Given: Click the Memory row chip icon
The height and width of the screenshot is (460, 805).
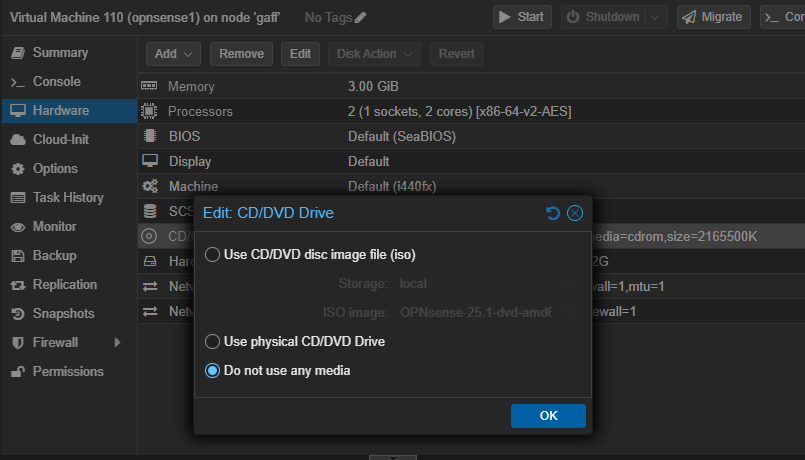Looking at the screenshot, I should coord(150,87).
